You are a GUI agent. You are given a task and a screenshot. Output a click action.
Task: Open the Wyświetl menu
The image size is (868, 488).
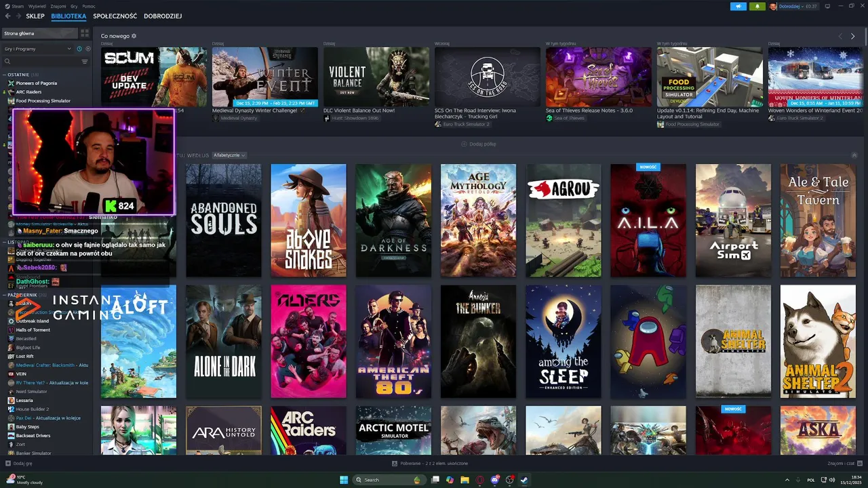pos(37,6)
